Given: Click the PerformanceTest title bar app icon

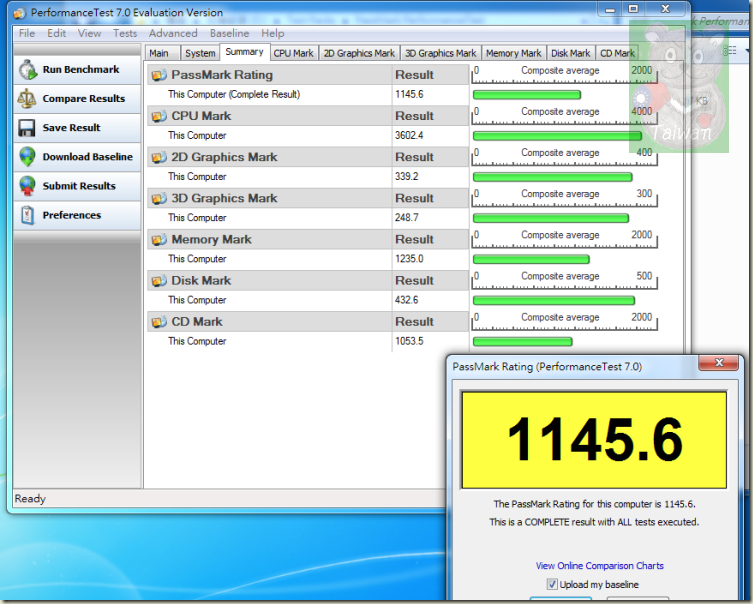Looking at the screenshot, I should (x=20, y=13).
